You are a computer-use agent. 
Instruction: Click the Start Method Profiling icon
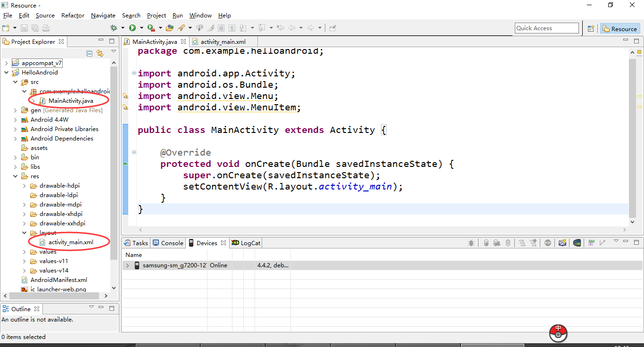533,243
